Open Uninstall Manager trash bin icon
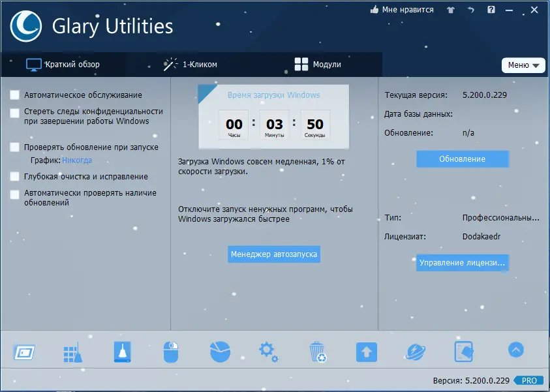 click(318, 352)
